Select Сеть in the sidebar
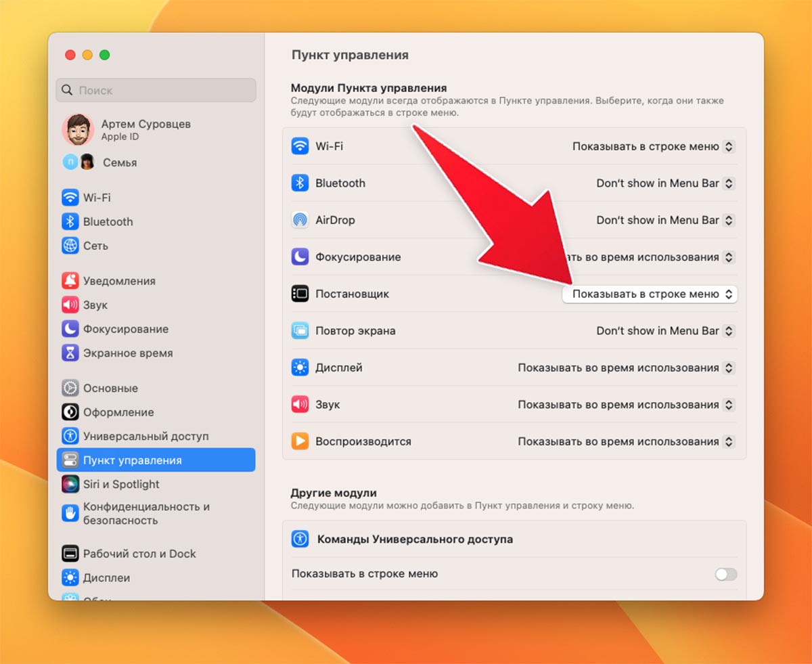 click(156, 246)
